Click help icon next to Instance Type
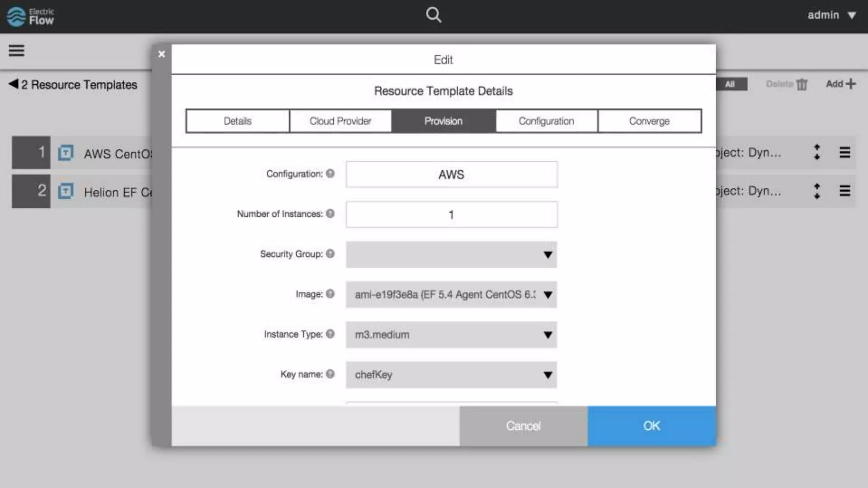 (330, 334)
